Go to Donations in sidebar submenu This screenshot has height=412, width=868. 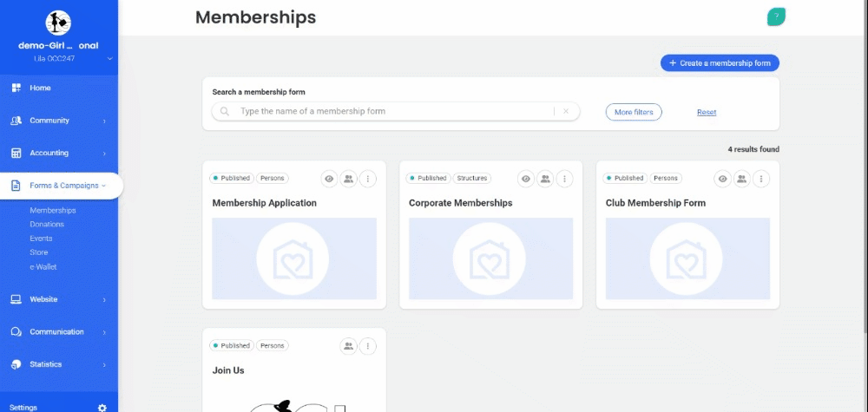point(47,225)
